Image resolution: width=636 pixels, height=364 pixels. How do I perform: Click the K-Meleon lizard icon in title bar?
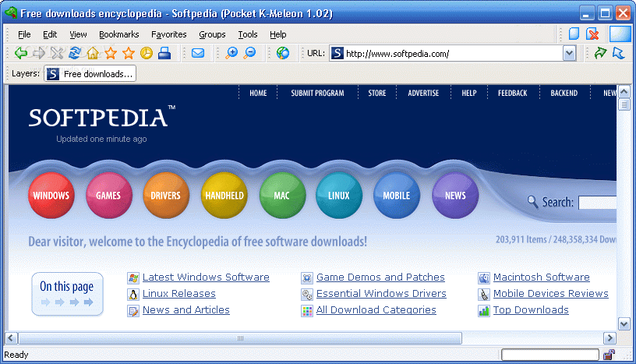coord(11,13)
